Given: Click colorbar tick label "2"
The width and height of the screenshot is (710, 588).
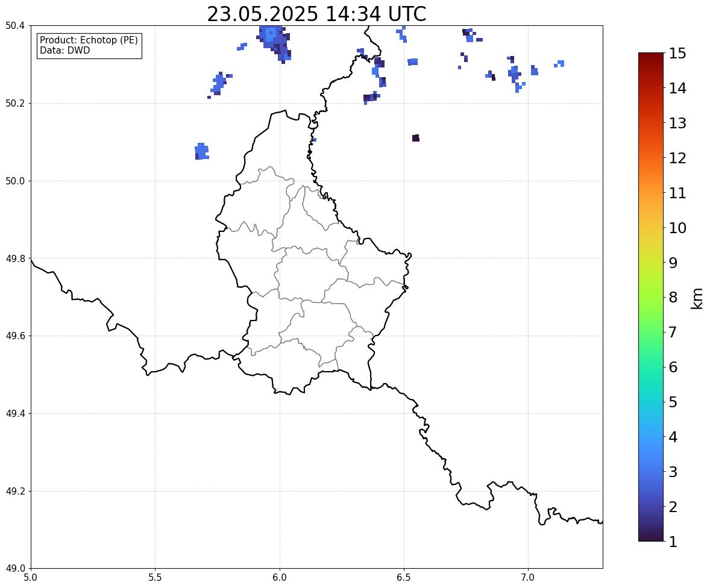Looking at the screenshot, I should 673,507.
